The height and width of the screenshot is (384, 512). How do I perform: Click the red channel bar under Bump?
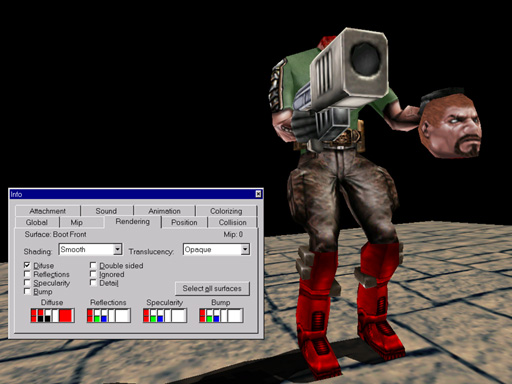click(202, 315)
